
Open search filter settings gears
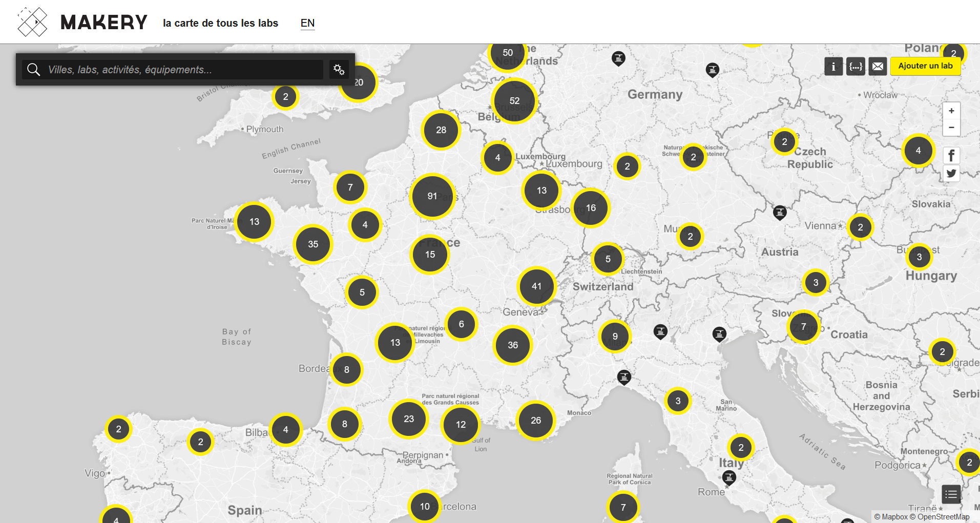[x=339, y=69]
